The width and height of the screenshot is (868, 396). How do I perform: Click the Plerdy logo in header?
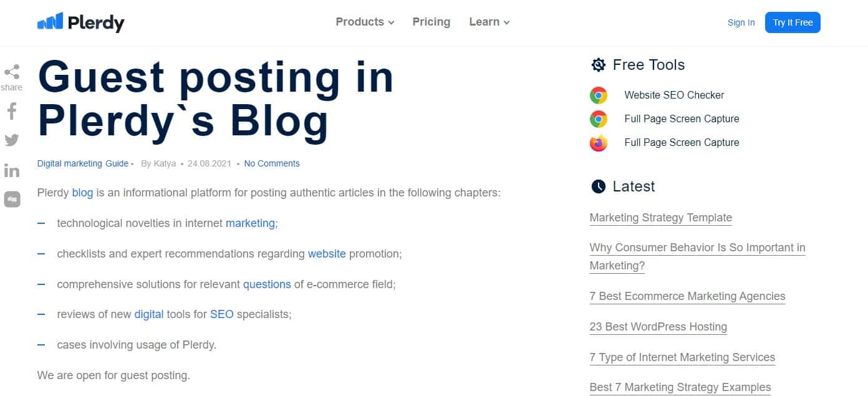coord(81,22)
